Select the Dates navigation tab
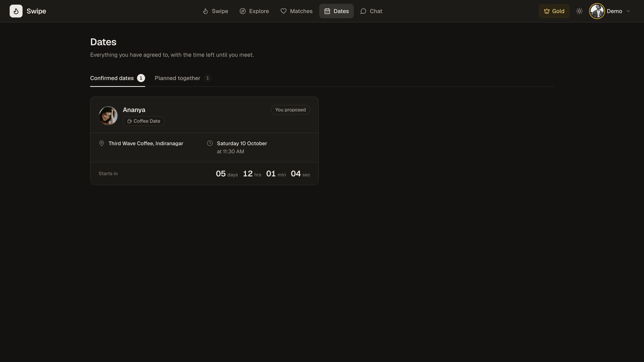644x362 pixels. 336,11
